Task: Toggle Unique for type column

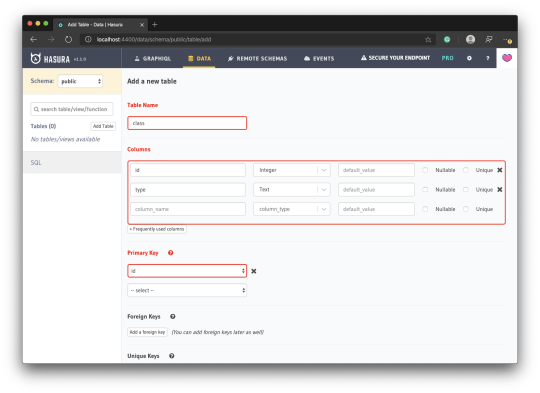Action: coord(466,190)
